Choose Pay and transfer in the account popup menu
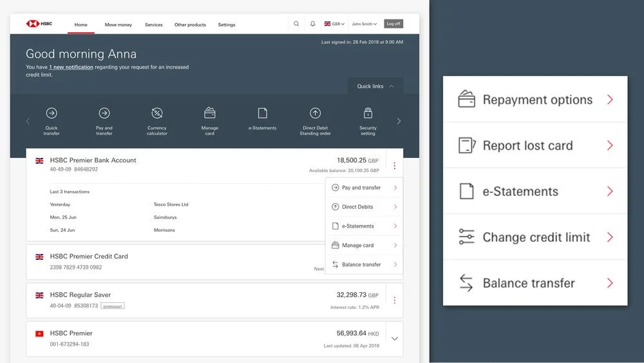644x363 pixels. point(365,188)
